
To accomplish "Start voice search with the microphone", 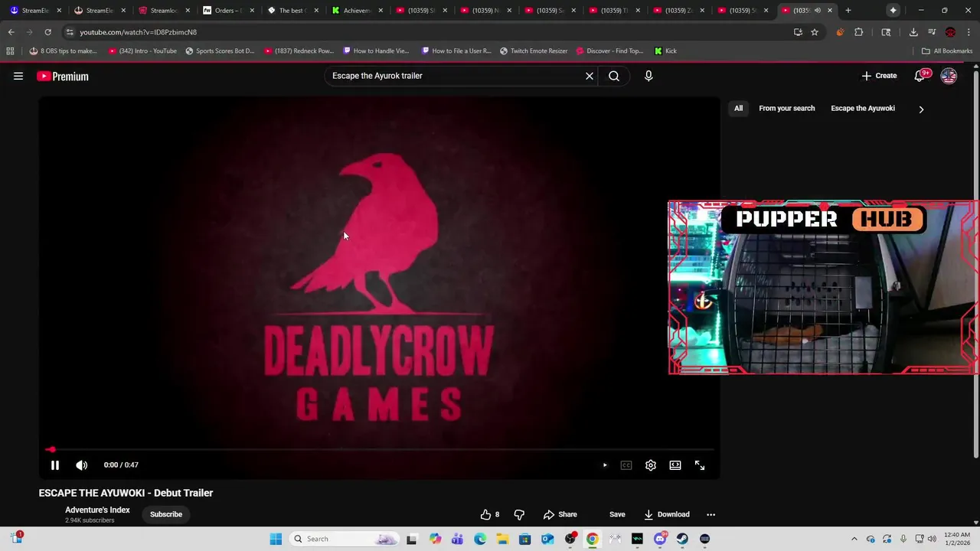I will [648, 76].
